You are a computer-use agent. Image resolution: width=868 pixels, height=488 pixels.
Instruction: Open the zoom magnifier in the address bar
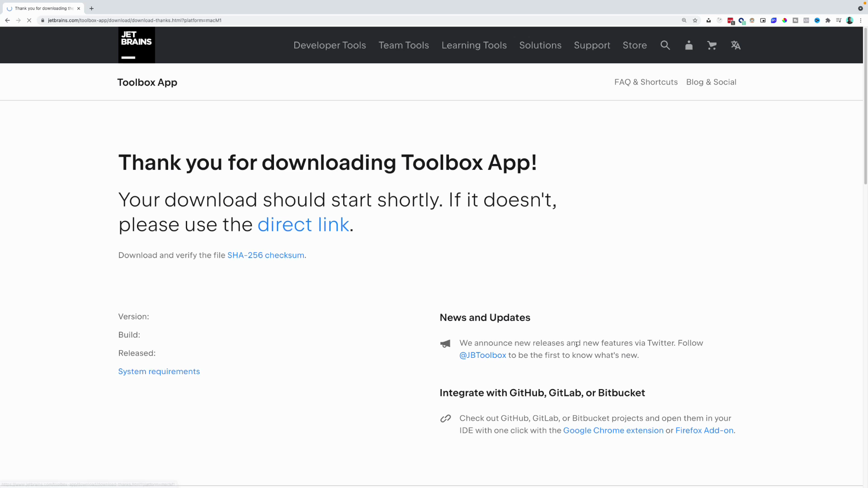tap(684, 20)
